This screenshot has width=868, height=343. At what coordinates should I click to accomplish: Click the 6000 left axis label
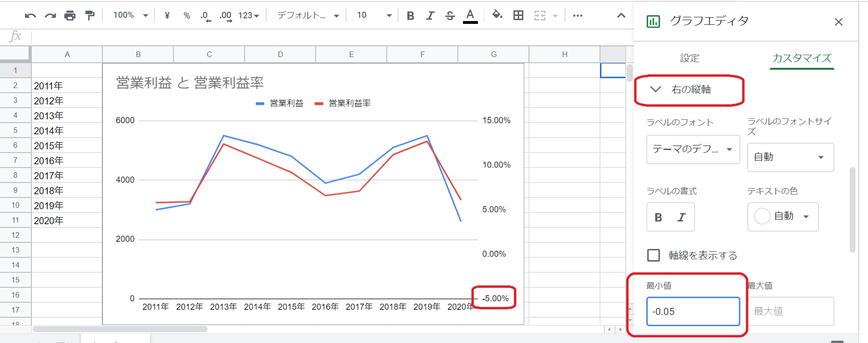point(125,120)
